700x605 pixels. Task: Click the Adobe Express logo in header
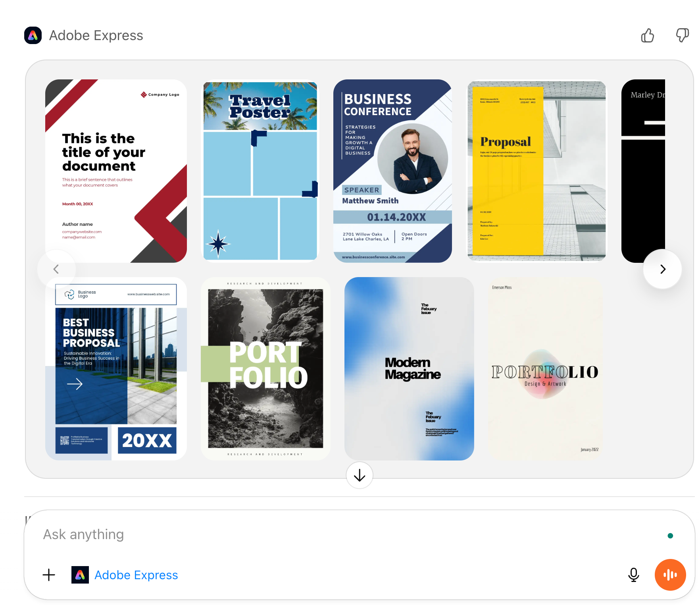[x=33, y=35]
